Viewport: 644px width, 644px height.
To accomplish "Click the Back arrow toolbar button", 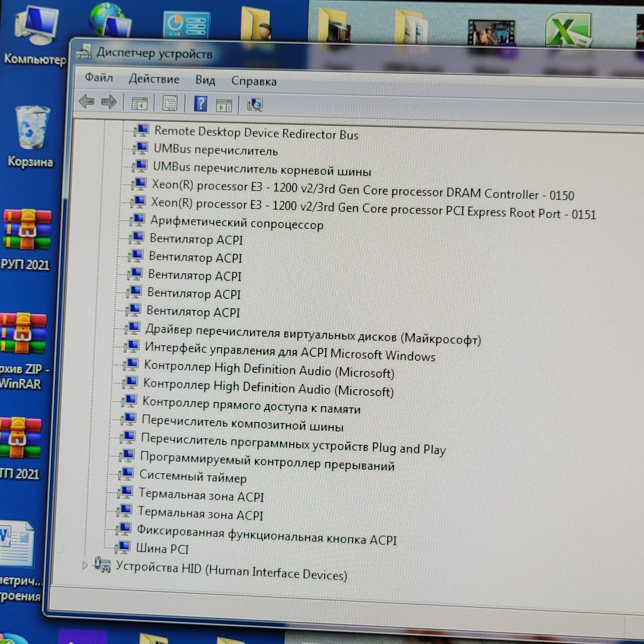I will [87, 101].
